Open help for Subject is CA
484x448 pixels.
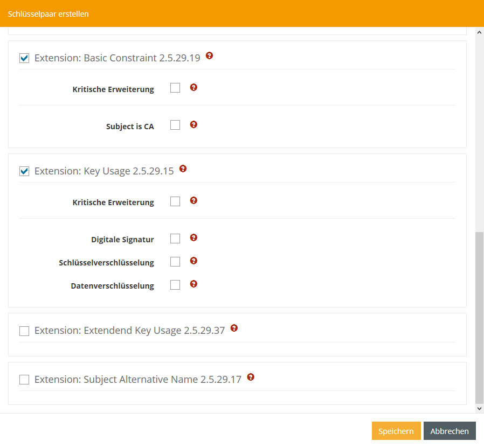coord(193,124)
